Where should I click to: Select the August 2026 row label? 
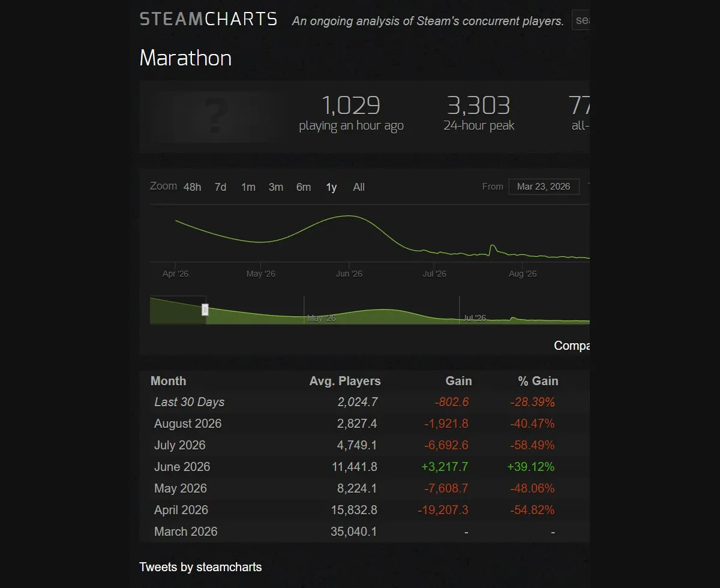pos(188,424)
